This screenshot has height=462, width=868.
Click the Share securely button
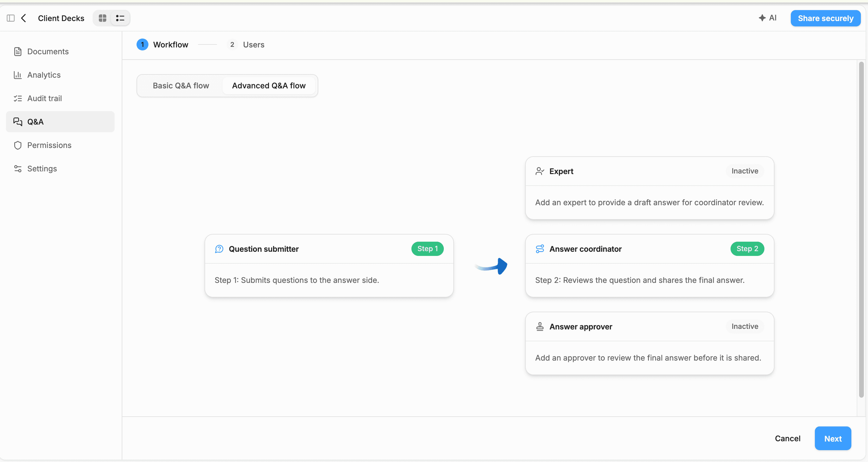826,18
